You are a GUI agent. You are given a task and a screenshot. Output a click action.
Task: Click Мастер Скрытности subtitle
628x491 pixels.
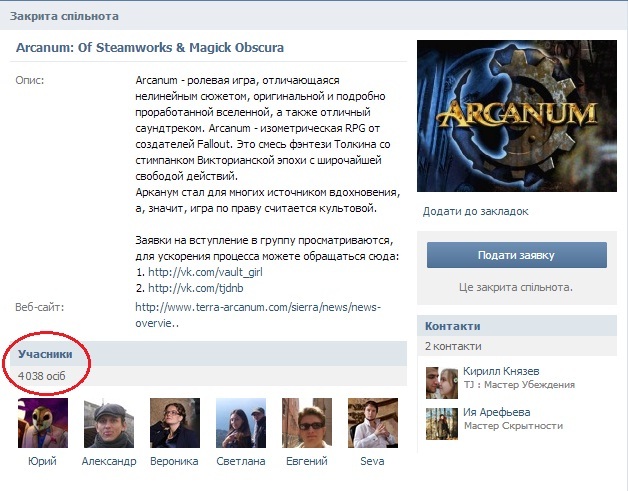coord(513,426)
